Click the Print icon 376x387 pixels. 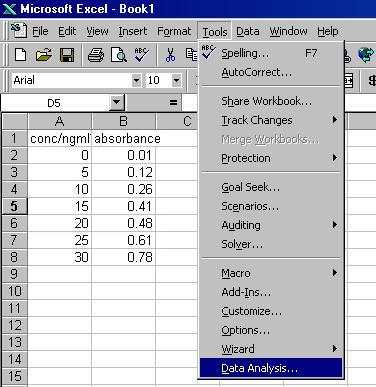[96, 55]
